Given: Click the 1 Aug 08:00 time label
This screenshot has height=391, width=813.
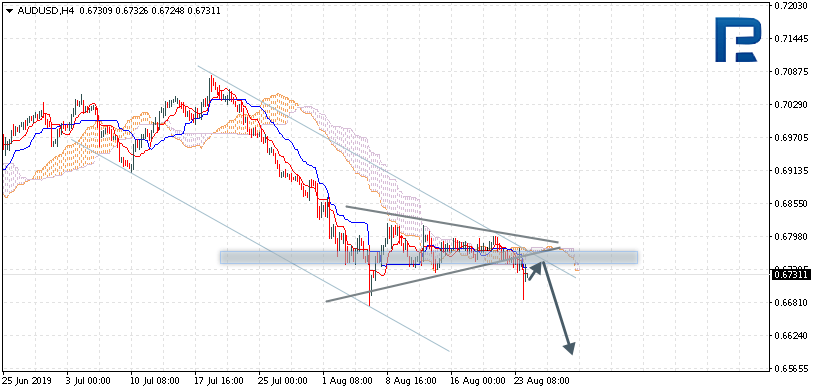Looking at the screenshot, I should (346, 381).
